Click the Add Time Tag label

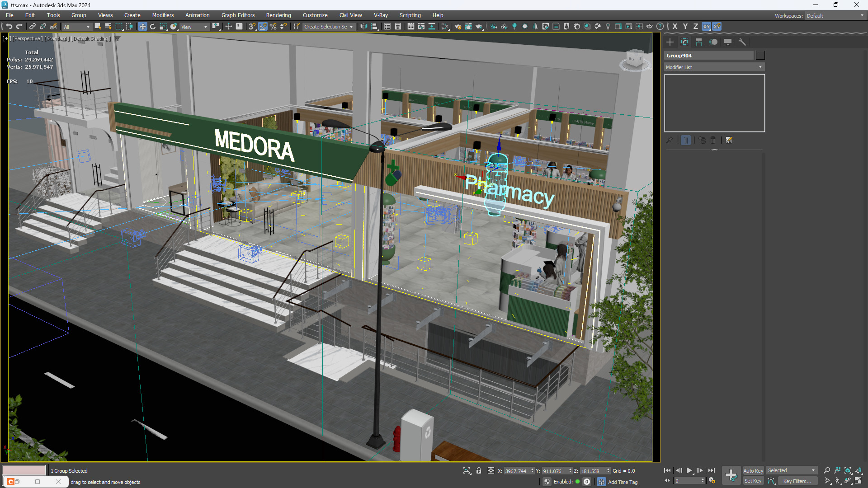click(x=623, y=482)
